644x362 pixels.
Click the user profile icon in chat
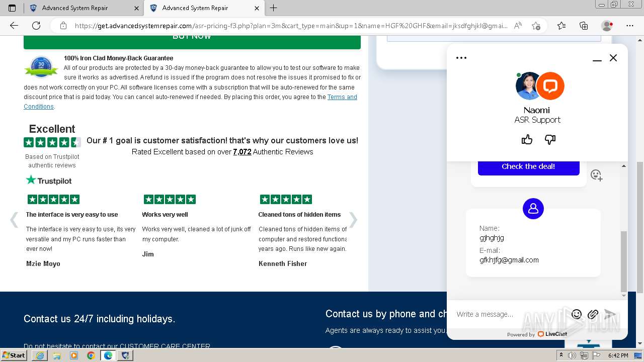(533, 208)
